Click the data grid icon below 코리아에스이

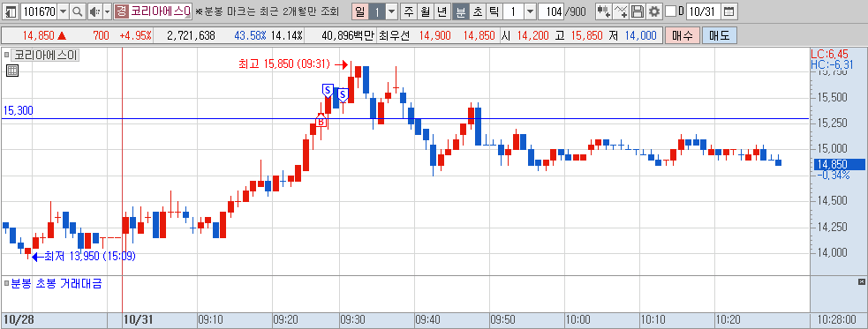12,71
